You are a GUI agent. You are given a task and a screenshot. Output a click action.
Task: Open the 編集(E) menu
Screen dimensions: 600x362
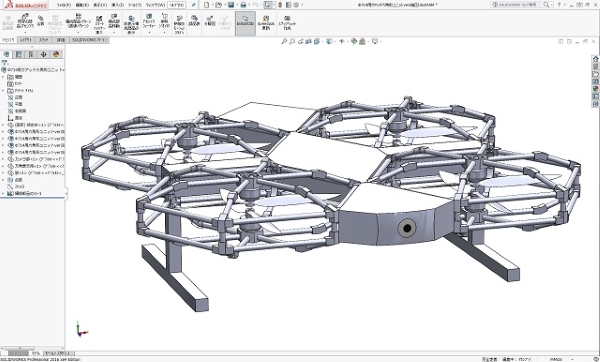[x=82, y=5]
